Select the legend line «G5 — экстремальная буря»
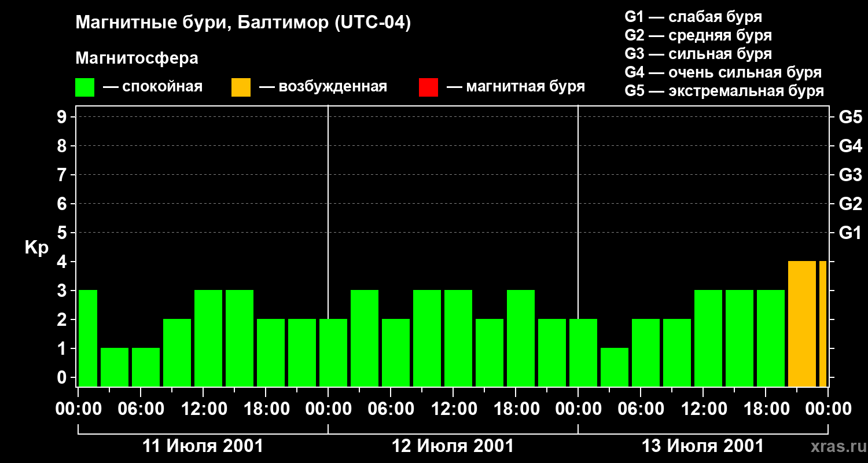The height and width of the screenshot is (463, 868). [x=724, y=91]
